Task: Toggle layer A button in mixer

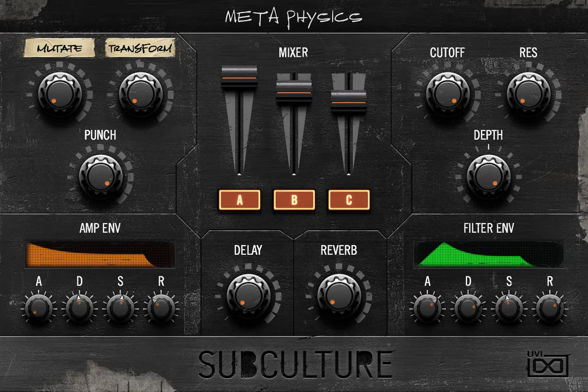Action: (240, 200)
